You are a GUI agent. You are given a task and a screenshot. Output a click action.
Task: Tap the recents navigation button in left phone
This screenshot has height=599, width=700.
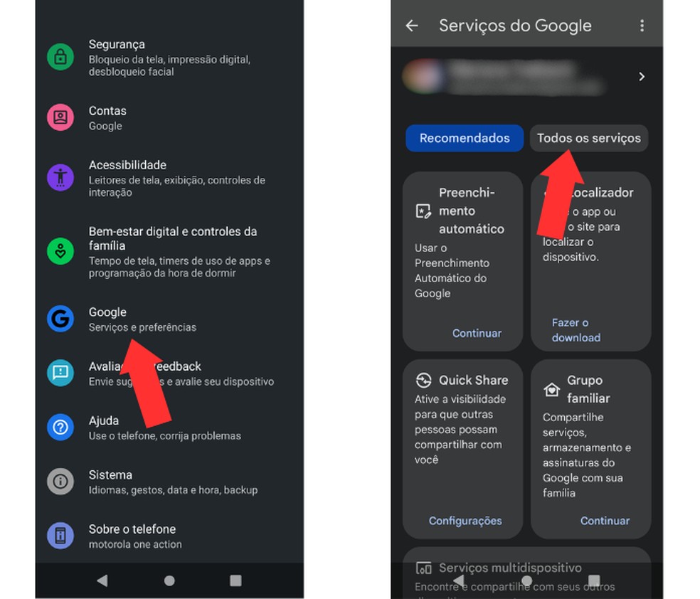tap(235, 581)
